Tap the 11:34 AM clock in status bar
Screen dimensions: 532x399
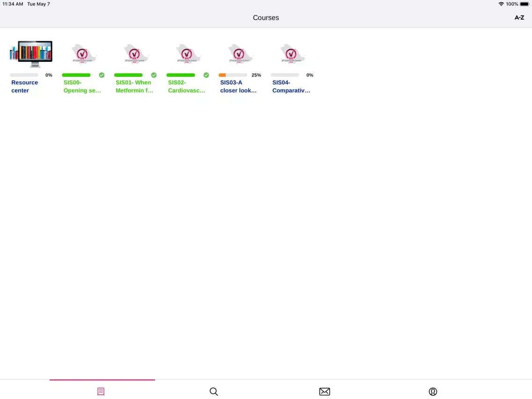(x=13, y=4)
